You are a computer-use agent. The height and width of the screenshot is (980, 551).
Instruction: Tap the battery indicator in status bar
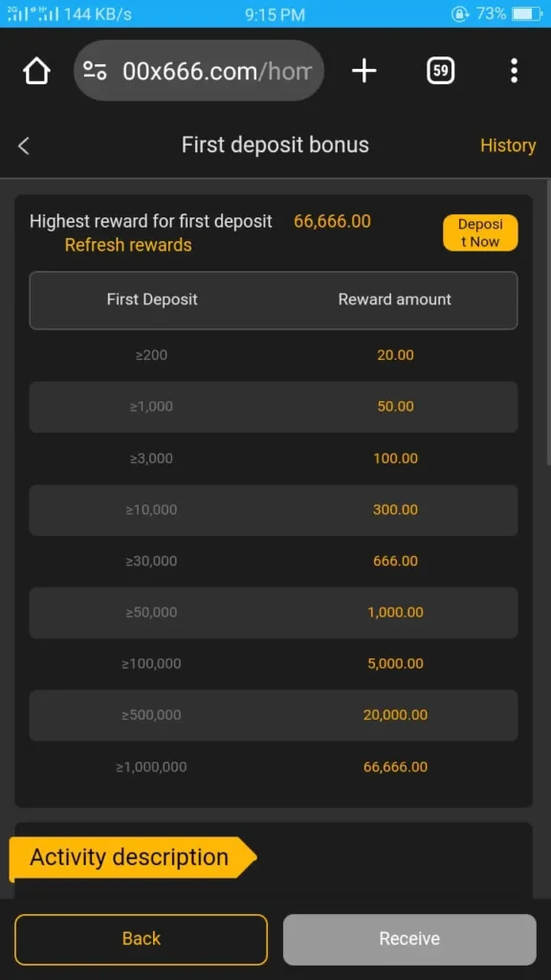[x=524, y=13]
